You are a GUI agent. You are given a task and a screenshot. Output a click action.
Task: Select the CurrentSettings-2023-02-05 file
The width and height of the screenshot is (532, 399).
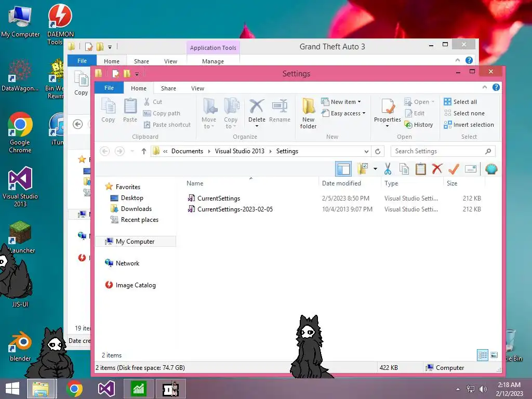click(235, 209)
